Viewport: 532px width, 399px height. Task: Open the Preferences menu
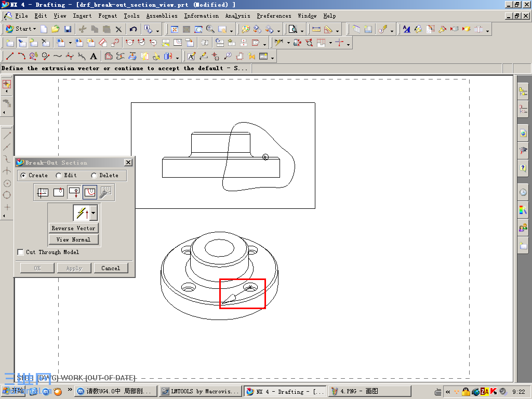274,16
